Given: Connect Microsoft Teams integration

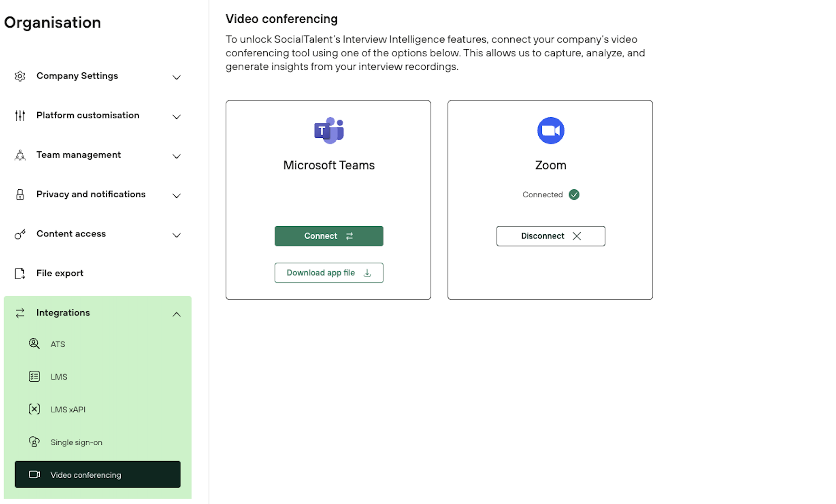Looking at the screenshot, I should tap(329, 236).
